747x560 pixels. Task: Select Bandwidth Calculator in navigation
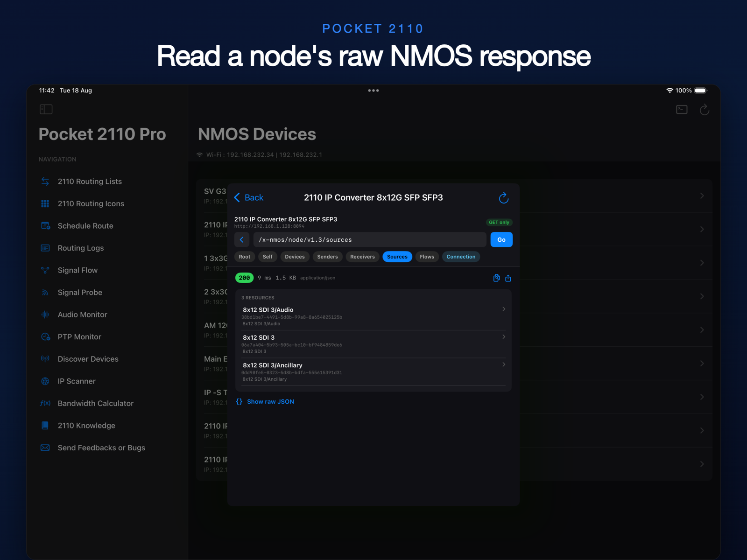(96, 403)
